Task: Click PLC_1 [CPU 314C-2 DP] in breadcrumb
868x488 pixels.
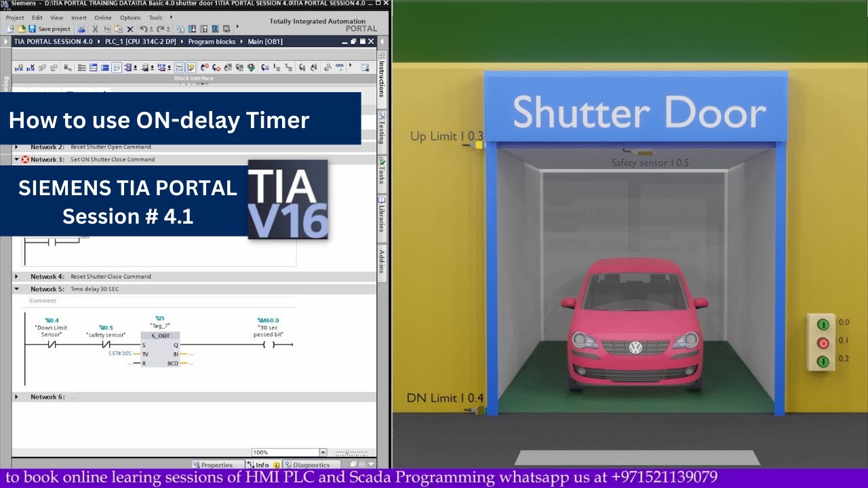Action: [x=140, y=41]
